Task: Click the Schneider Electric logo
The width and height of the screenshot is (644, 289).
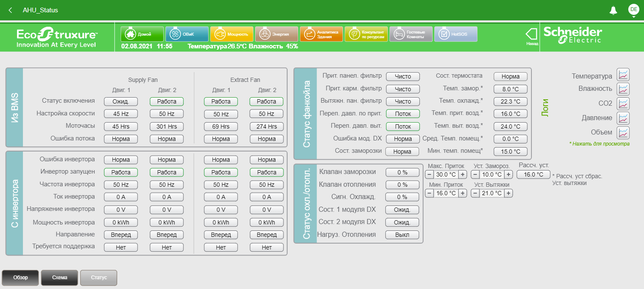Action: 573,35
